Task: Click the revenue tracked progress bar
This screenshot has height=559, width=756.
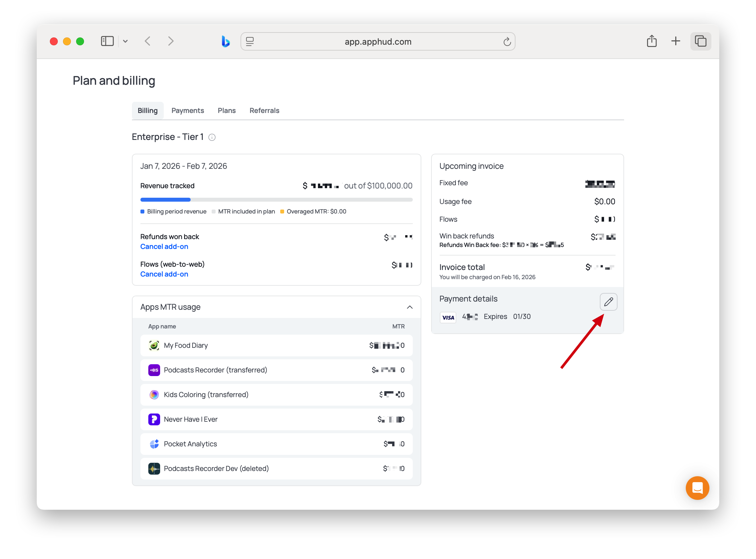Action: point(276,200)
